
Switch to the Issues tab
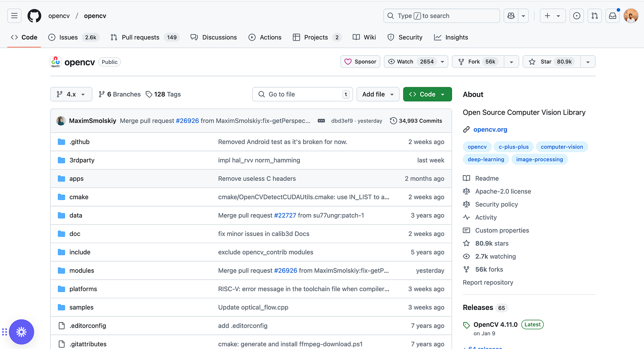coord(74,37)
